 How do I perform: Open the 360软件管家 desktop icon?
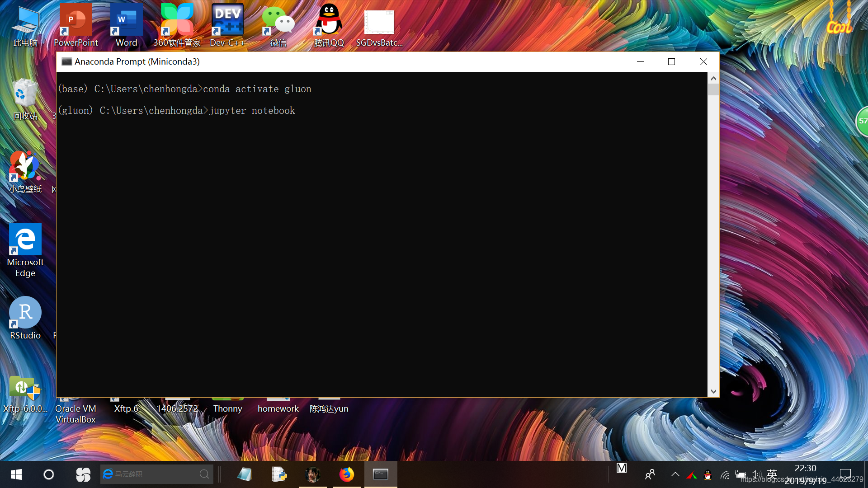coord(177,26)
